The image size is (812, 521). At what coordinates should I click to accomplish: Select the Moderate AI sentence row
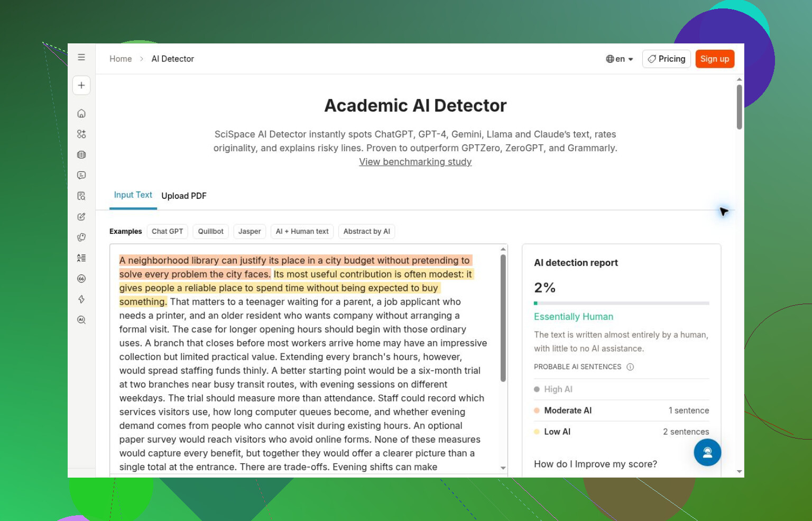pos(622,410)
